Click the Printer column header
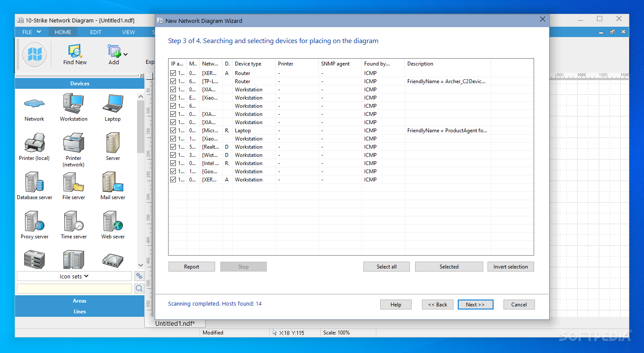 click(x=297, y=64)
